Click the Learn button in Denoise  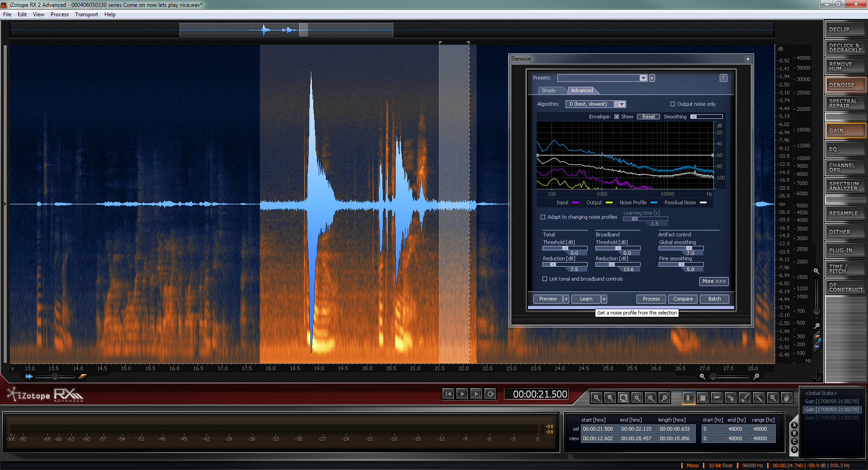[x=586, y=299]
